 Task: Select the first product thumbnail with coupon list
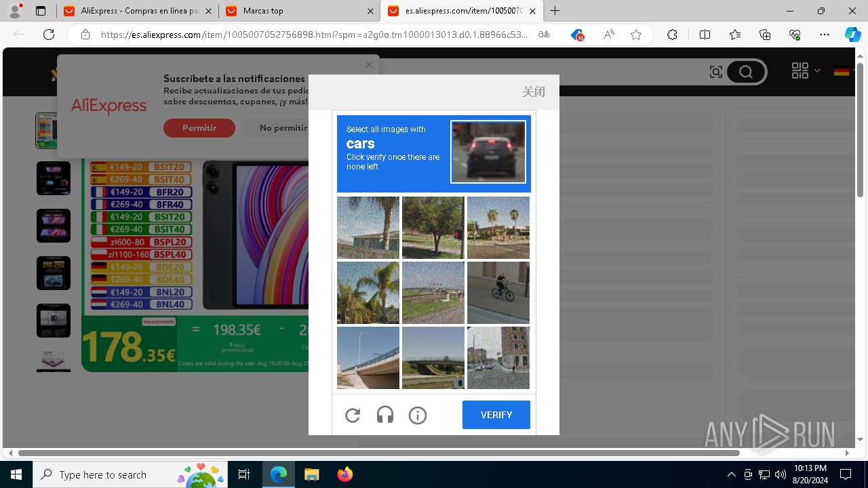[x=53, y=131]
